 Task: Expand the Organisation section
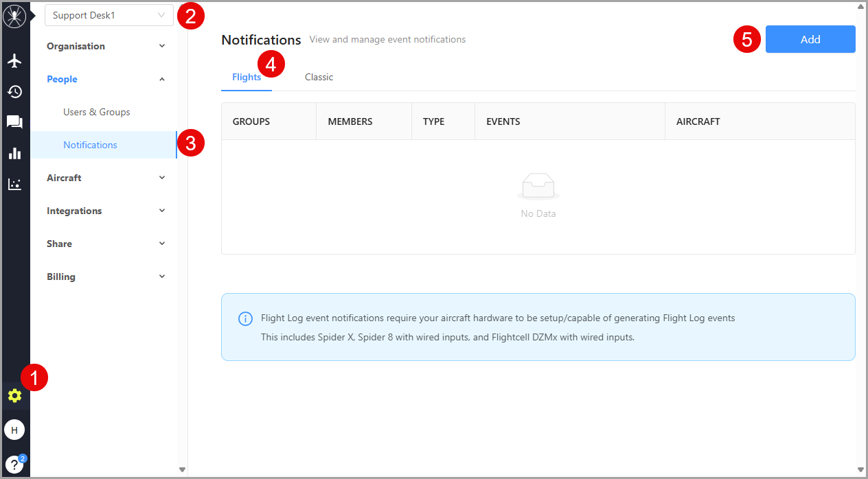(106, 46)
